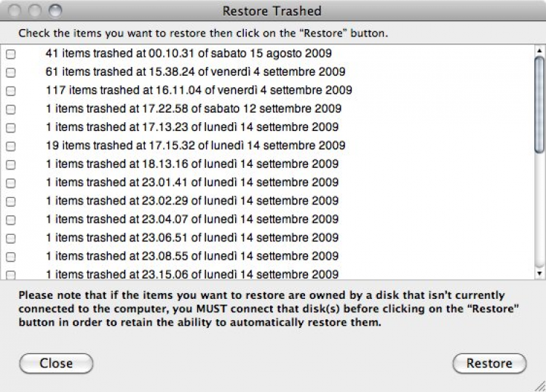Image resolution: width=546 pixels, height=392 pixels.
Task: Check the 1 items trashed at 17.13.23 box
Action: (11, 127)
